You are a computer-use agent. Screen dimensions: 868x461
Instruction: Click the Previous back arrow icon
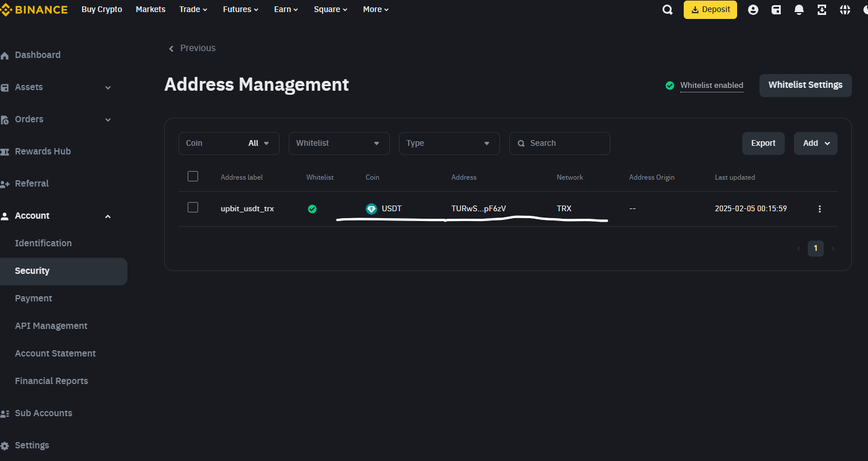tap(170, 49)
